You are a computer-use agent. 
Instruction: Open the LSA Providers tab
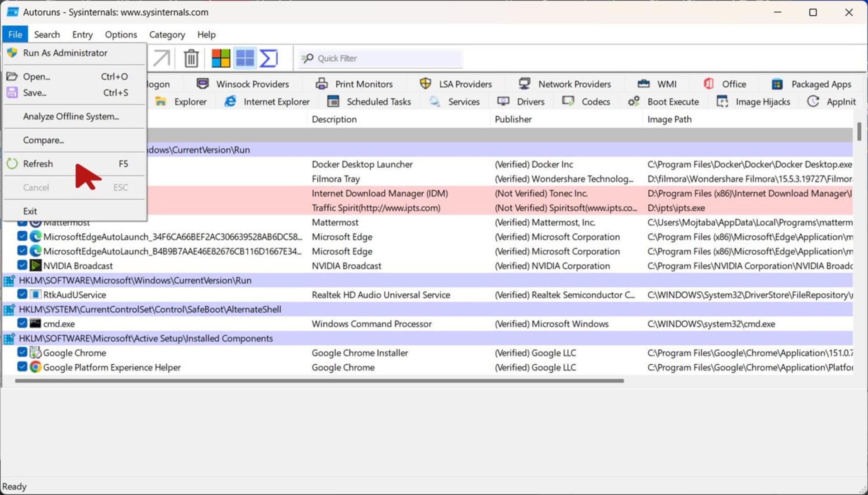tap(456, 84)
